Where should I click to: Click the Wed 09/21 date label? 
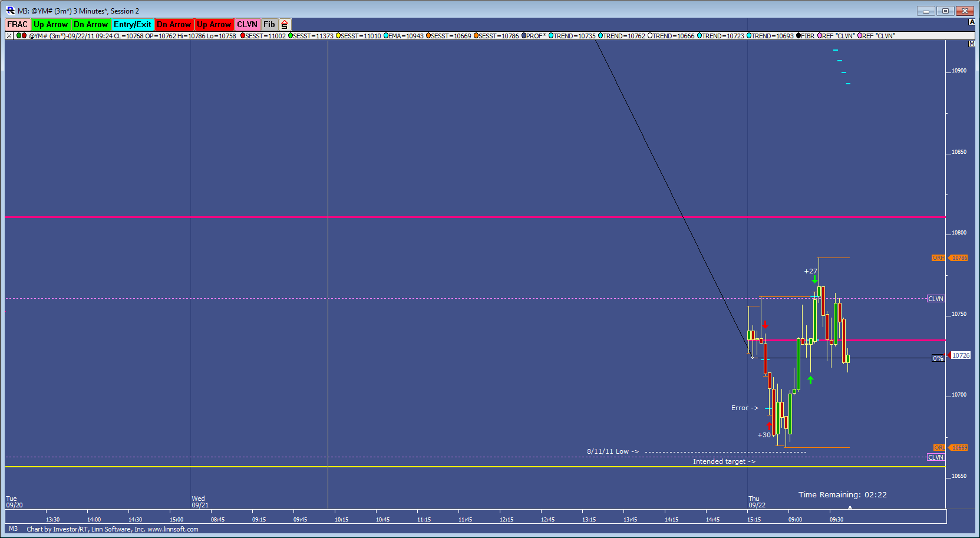(x=200, y=502)
